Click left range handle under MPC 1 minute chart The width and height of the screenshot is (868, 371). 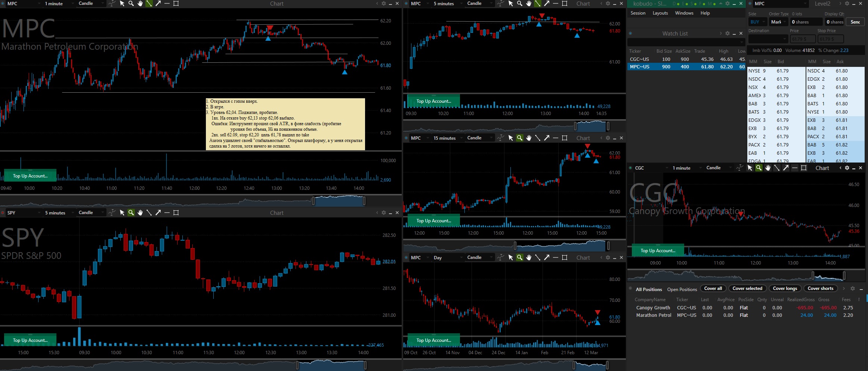313,201
